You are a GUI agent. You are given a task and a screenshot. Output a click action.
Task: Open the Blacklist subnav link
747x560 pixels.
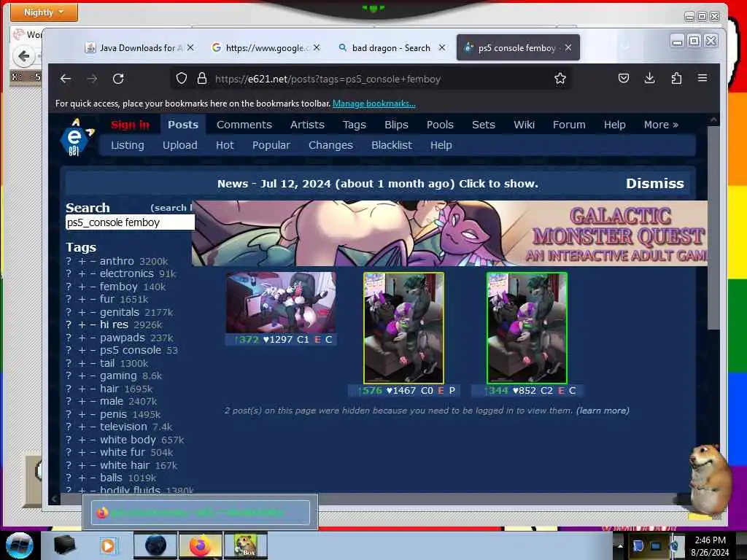coord(392,145)
